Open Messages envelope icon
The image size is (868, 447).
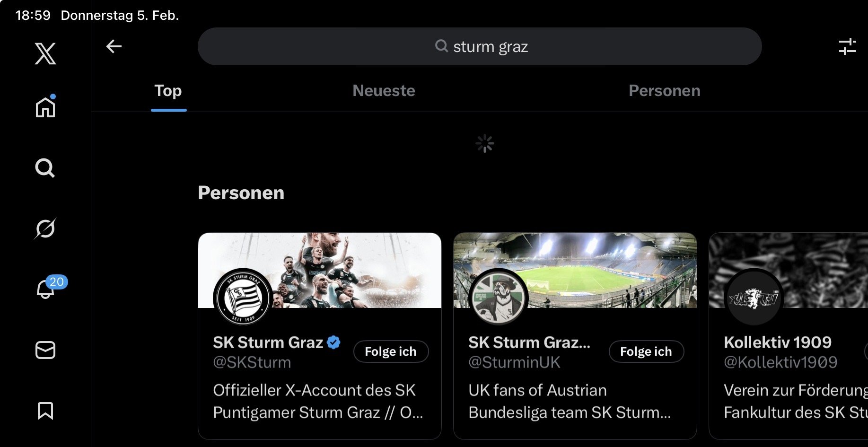[x=45, y=350]
